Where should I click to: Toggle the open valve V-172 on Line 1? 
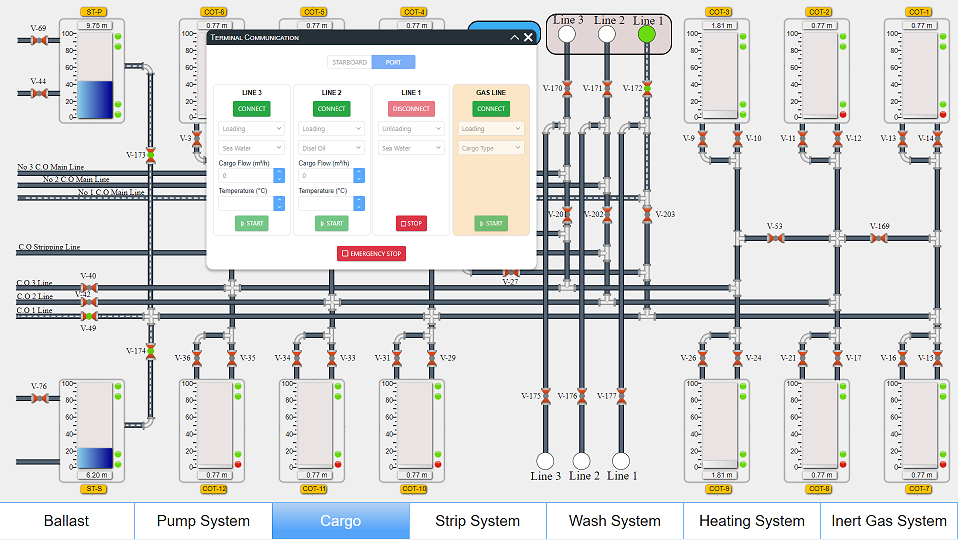click(647, 89)
